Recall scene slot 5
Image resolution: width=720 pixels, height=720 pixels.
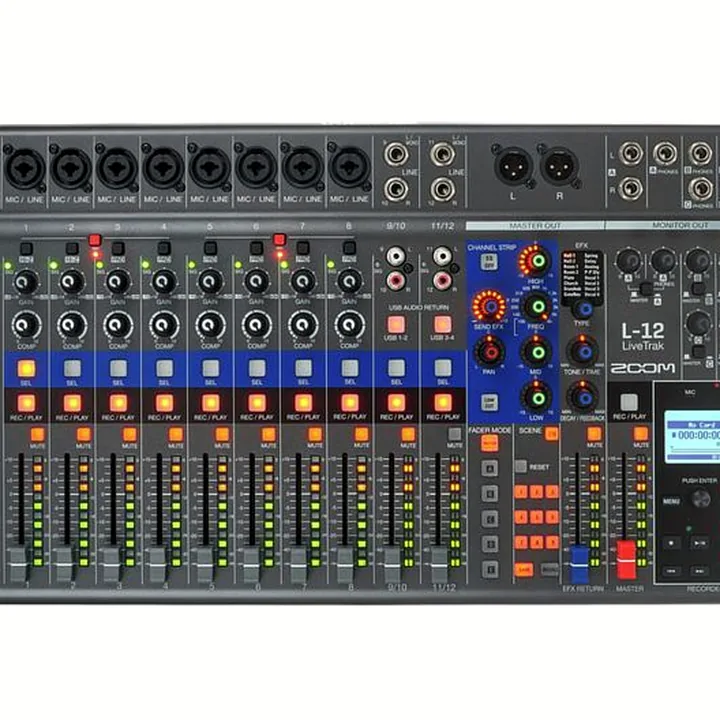point(536,517)
